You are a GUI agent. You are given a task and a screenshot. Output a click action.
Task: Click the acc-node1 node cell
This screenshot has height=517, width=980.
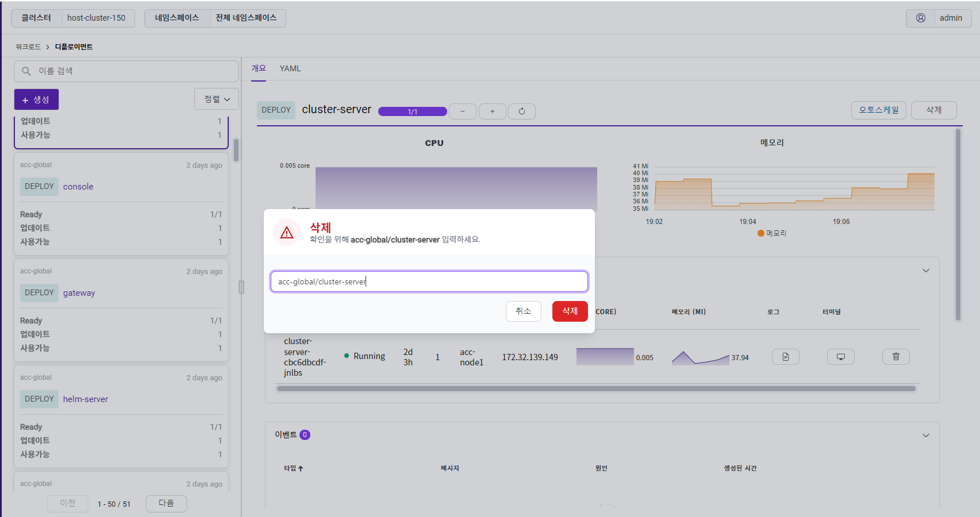[x=471, y=357]
